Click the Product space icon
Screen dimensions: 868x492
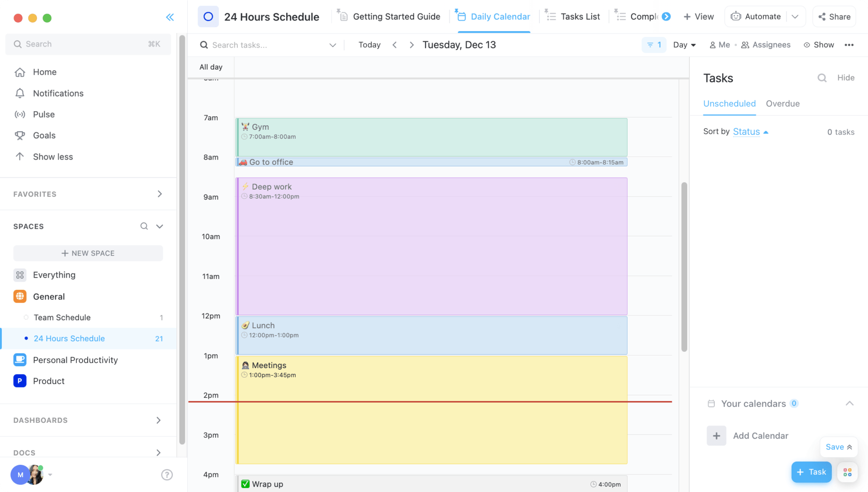pyautogui.click(x=20, y=380)
